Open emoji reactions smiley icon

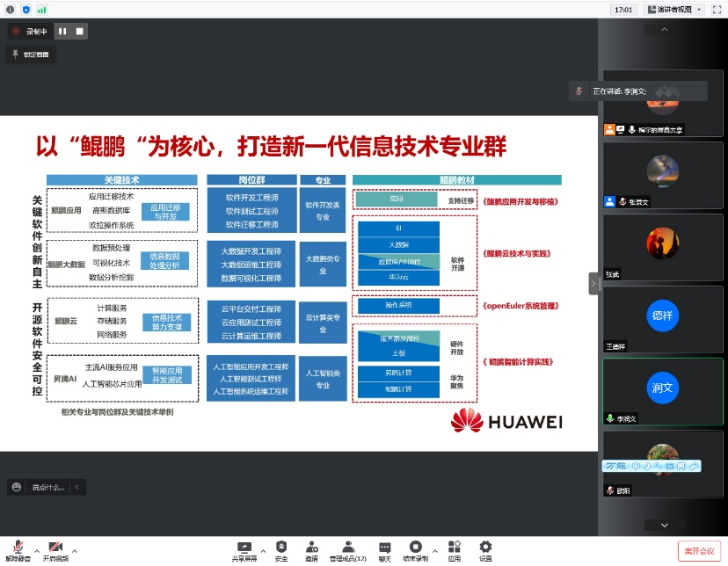[x=17, y=487]
